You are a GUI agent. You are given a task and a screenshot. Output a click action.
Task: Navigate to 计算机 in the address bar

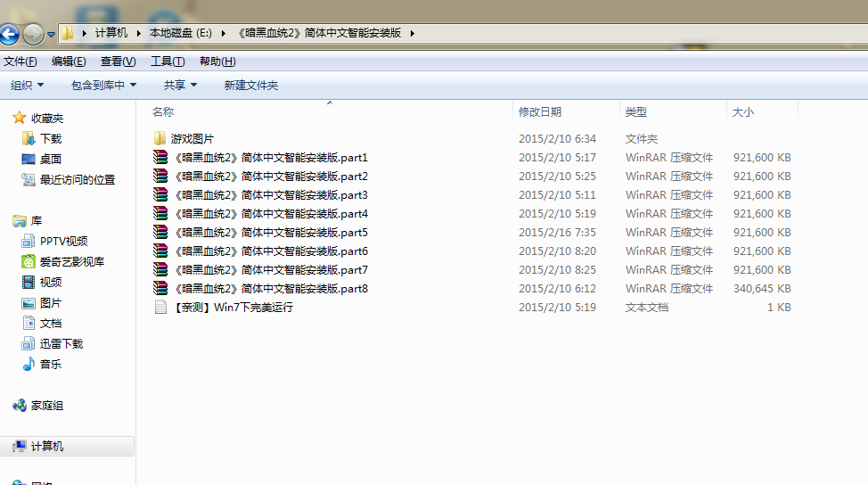pyautogui.click(x=111, y=33)
